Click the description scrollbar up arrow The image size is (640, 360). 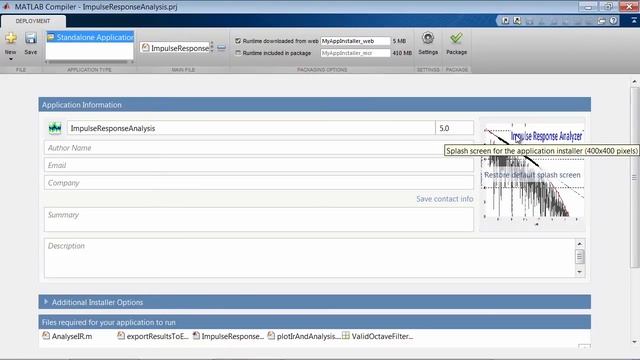580,244
